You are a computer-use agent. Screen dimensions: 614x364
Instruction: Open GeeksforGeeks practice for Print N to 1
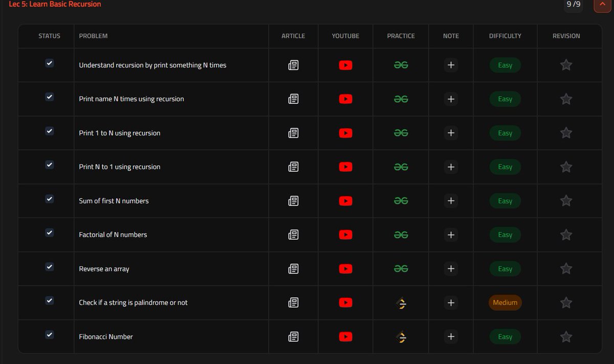(401, 167)
